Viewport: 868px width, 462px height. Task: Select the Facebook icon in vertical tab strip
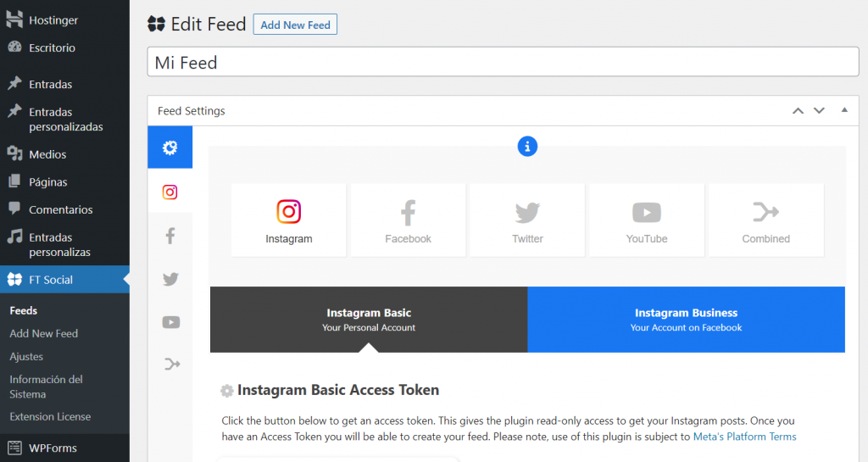(170, 236)
